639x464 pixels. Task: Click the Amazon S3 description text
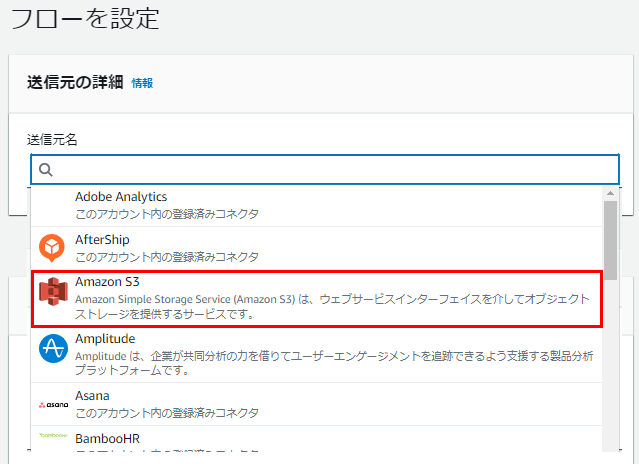(x=332, y=306)
